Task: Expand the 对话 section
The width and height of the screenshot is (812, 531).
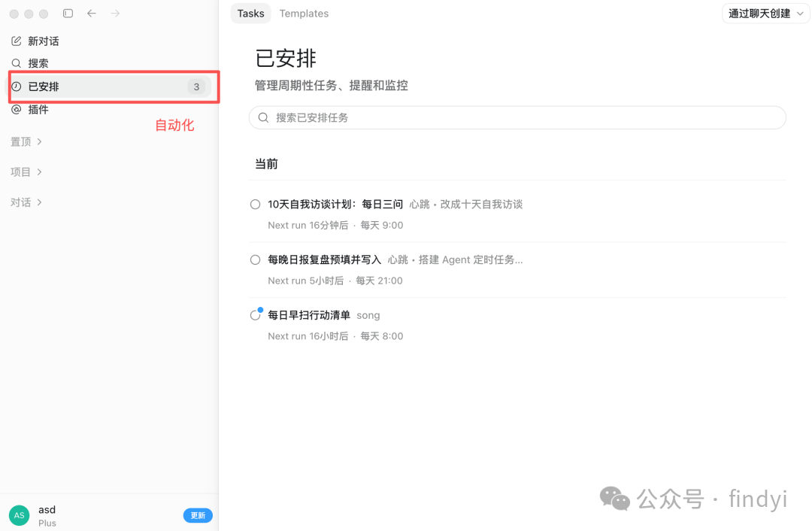Action: tap(26, 202)
